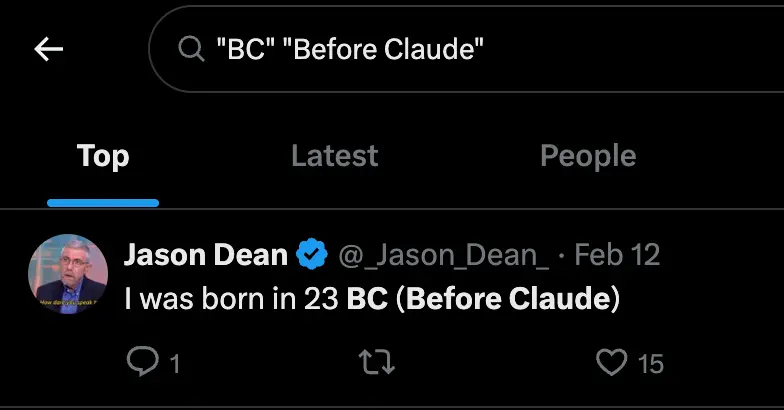Reply using the speech bubble icon
The height and width of the screenshot is (410, 784).
click(142, 362)
